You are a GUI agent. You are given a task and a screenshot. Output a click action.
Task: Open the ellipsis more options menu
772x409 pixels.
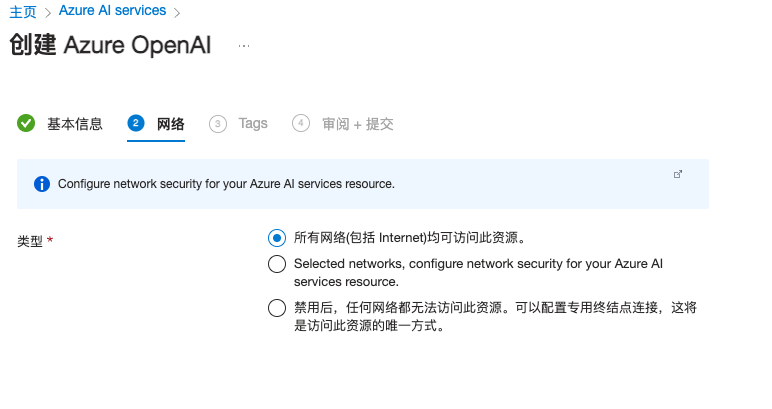(x=244, y=46)
